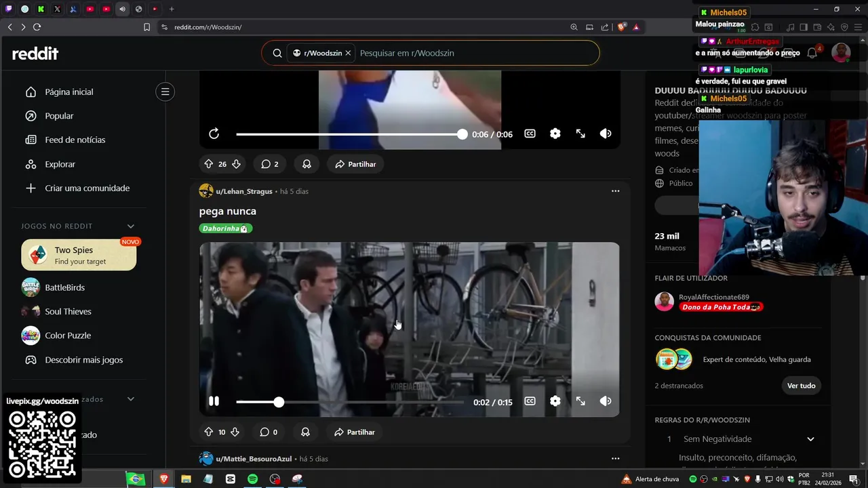This screenshot has height=488, width=868.
Task: Pause the pega nunca video
Action: 214,401
